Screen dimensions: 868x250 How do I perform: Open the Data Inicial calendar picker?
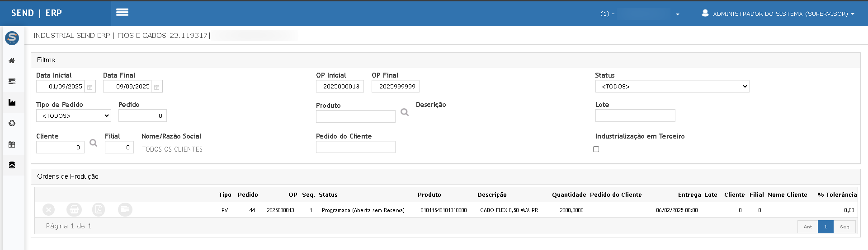[90, 87]
